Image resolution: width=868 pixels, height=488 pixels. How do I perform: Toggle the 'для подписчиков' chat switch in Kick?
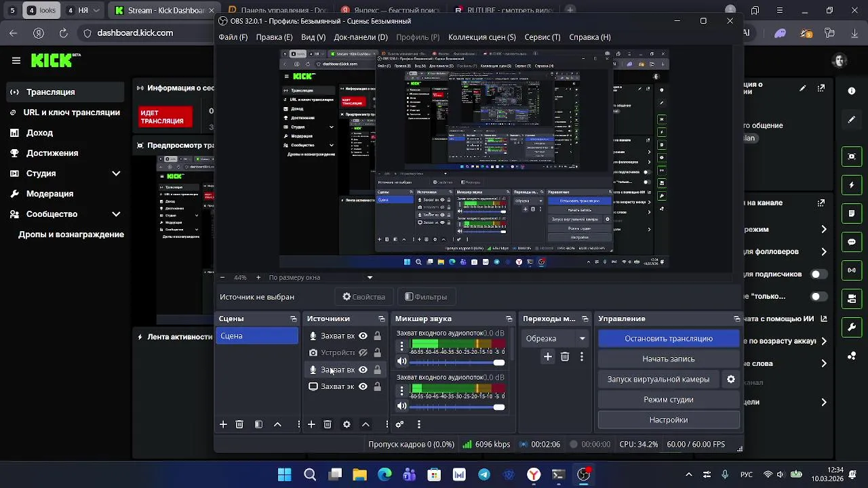[x=819, y=274]
